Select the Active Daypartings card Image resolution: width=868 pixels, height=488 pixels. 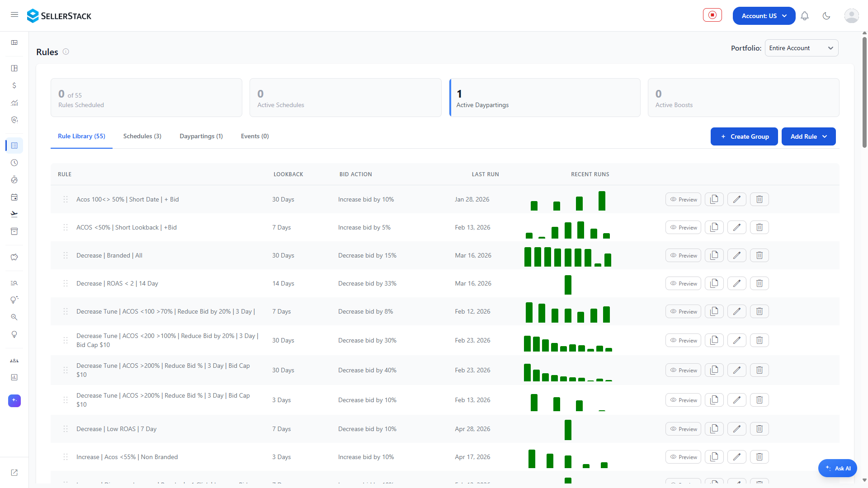tap(545, 98)
